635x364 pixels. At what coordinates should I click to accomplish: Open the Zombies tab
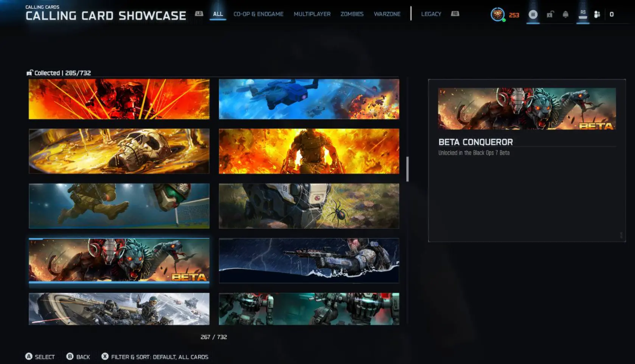tap(352, 14)
